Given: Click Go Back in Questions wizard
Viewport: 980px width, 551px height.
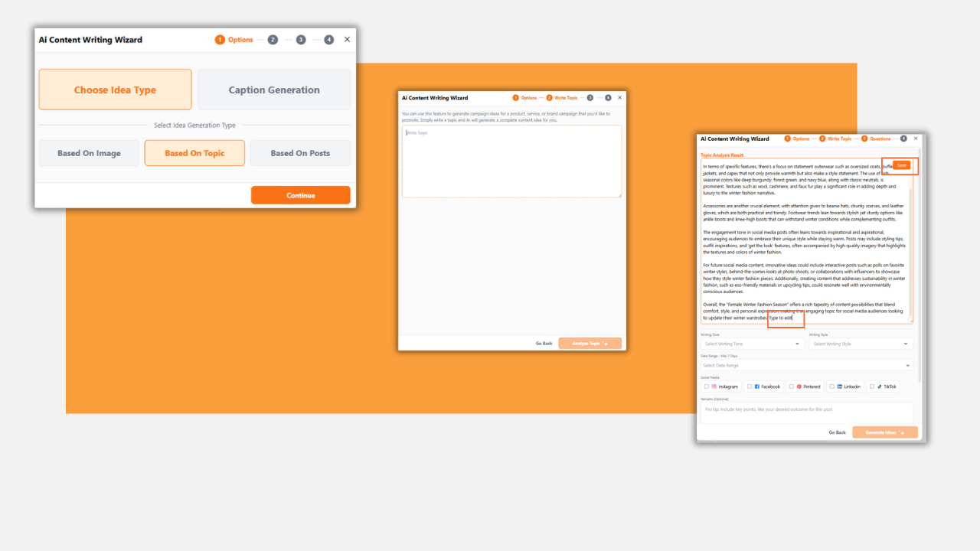Looking at the screenshot, I should (837, 432).
